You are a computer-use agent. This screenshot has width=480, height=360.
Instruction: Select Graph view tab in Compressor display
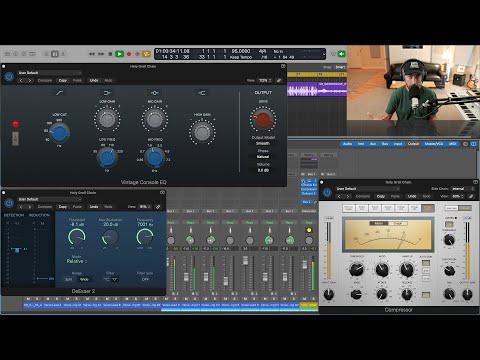pyautogui.click(x=399, y=223)
